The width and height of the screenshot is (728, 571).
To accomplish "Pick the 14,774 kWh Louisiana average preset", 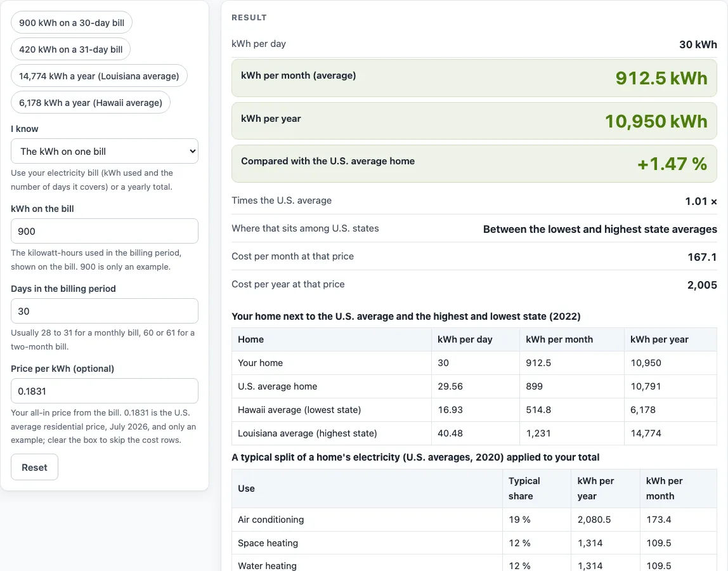I will point(99,75).
